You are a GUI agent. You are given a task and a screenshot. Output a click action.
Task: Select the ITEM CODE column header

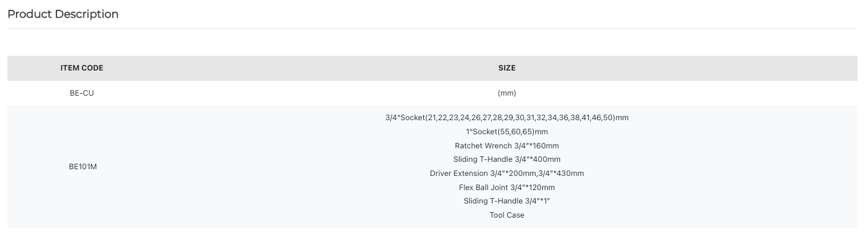(82, 68)
